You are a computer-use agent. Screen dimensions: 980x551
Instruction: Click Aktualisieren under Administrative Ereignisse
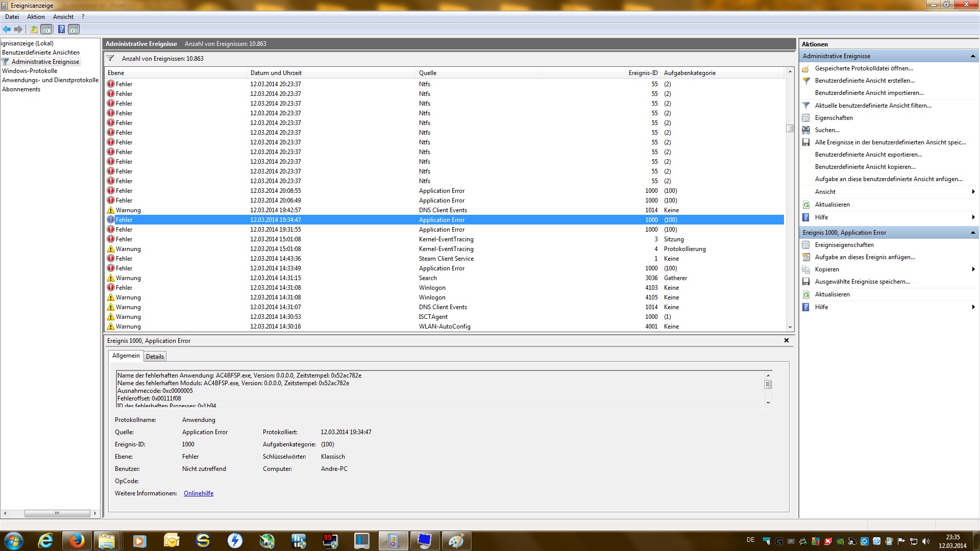tap(832, 205)
